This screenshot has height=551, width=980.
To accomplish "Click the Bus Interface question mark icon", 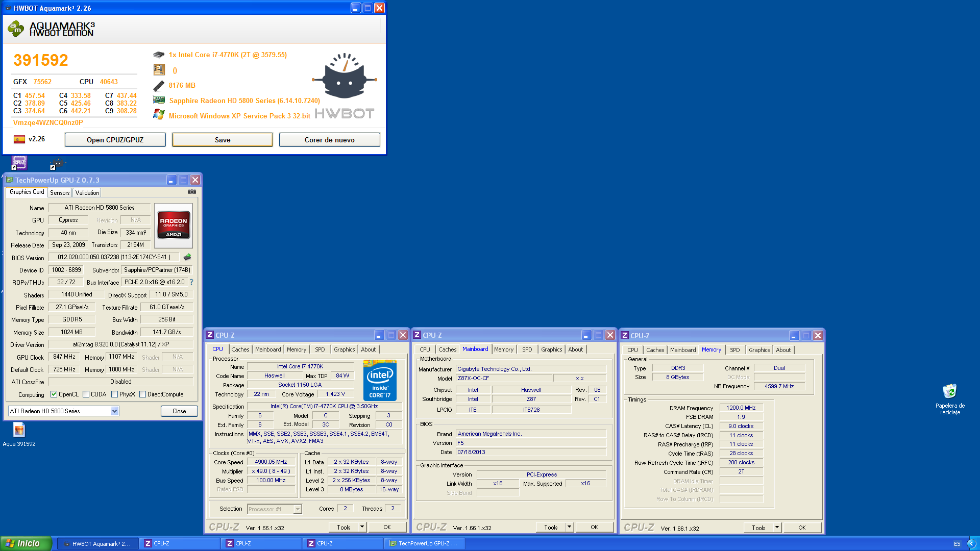I will tap(191, 282).
